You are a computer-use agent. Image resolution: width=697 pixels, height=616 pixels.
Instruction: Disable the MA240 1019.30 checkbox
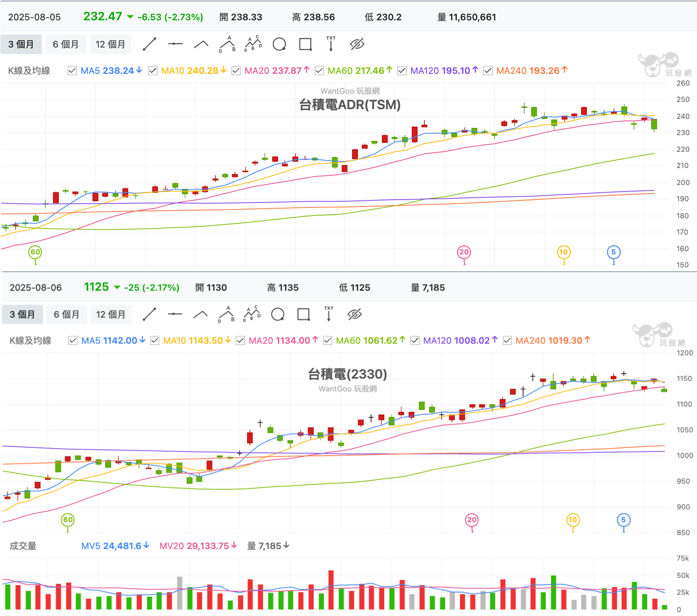507,340
